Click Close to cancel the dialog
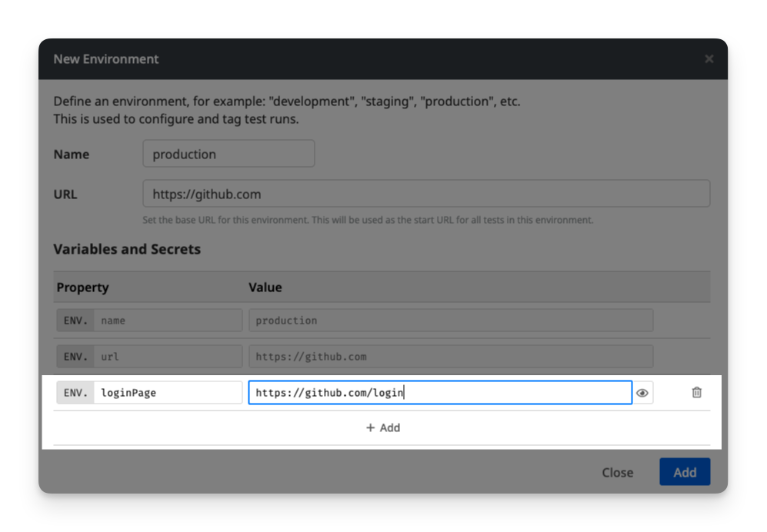Screen dimensions: 767x532 [x=617, y=472]
